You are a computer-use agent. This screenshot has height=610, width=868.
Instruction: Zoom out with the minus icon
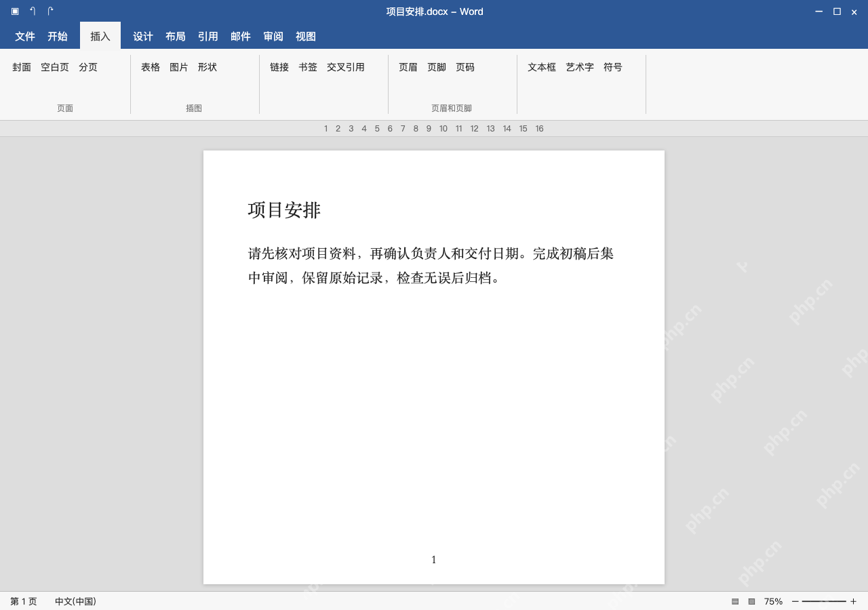[795, 601]
